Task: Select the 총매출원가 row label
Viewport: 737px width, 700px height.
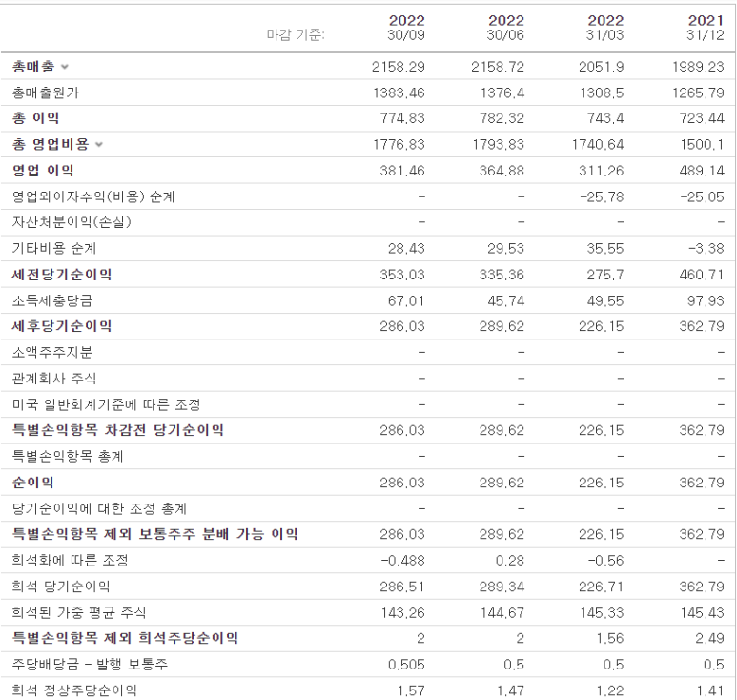Action: 46,93
